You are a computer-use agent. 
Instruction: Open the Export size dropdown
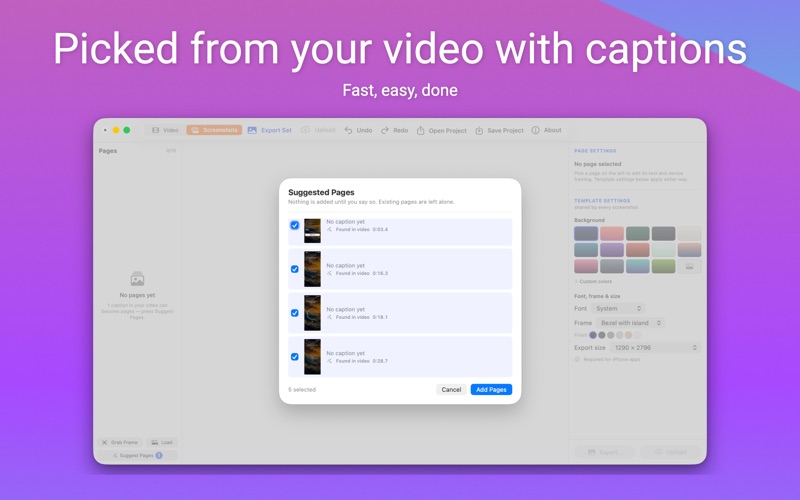[x=655, y=347]
